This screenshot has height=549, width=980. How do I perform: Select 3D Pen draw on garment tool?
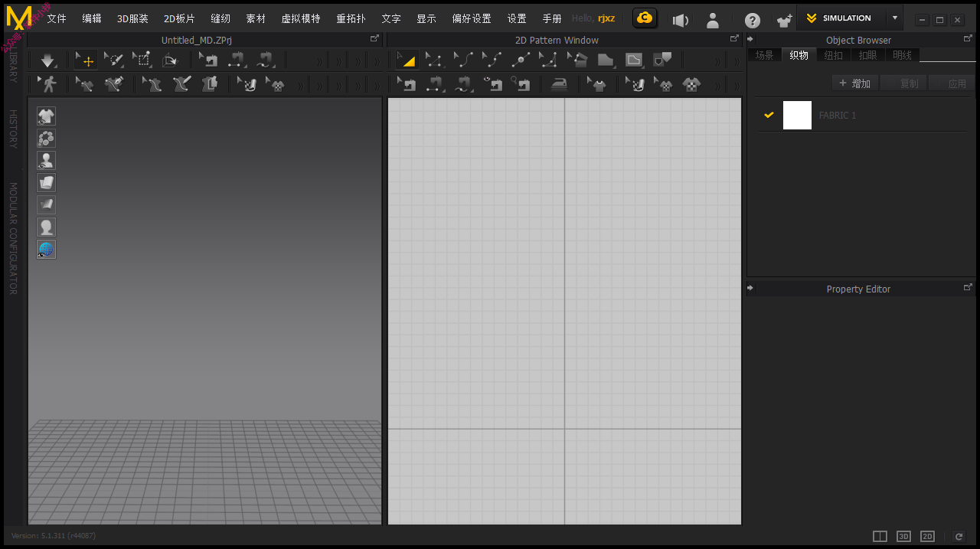pyautogui.click(x=113, y=84)
